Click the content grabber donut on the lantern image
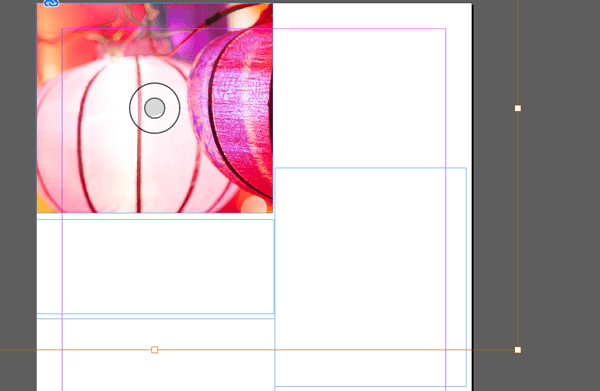 (x=155, y=108)
